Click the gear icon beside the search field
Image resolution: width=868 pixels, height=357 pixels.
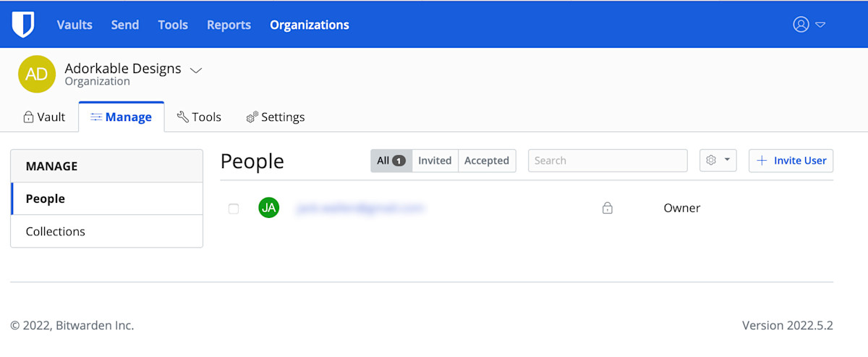(711, 161)
